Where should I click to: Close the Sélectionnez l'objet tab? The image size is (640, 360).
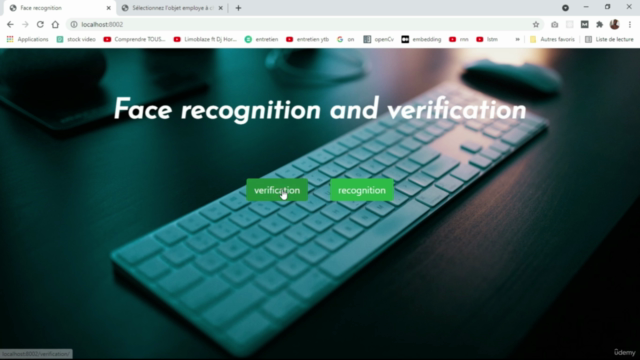point(220,8)
